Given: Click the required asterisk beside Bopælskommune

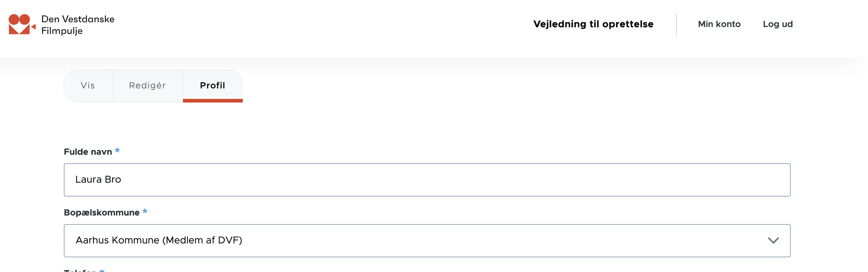Looking at the screenshot, I should 145,212.
